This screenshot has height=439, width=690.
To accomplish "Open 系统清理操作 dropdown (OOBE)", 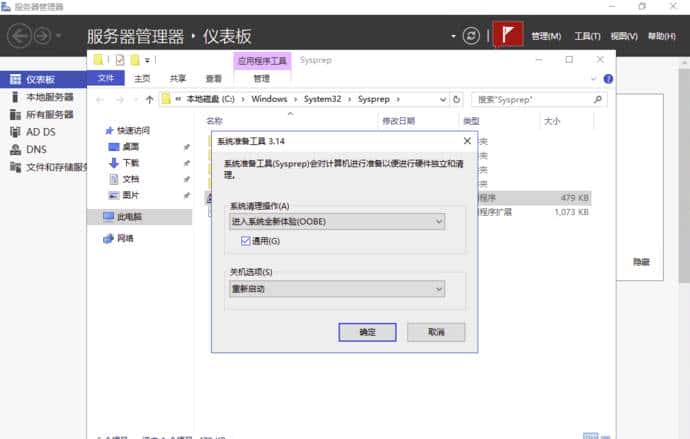I will [x=337, y=222].
